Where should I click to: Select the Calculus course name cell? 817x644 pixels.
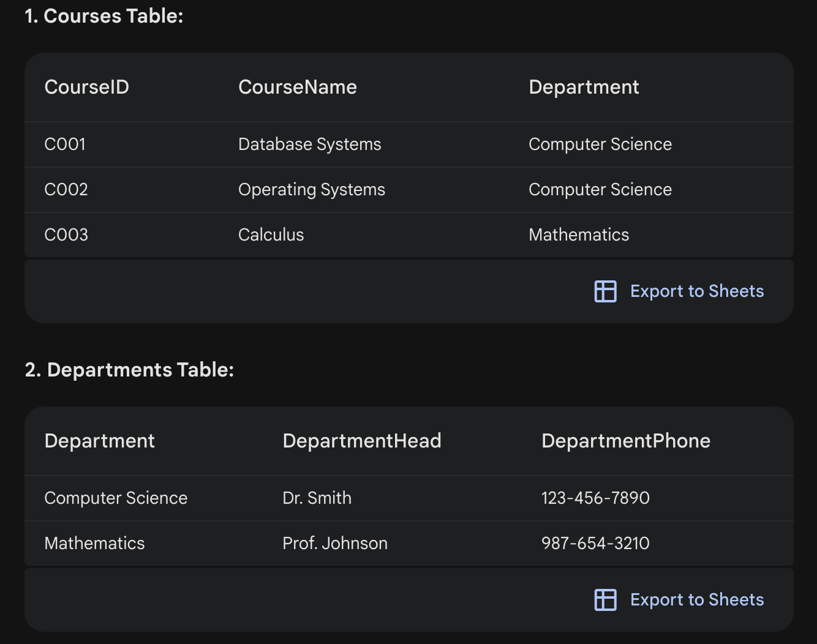[271, 235]
